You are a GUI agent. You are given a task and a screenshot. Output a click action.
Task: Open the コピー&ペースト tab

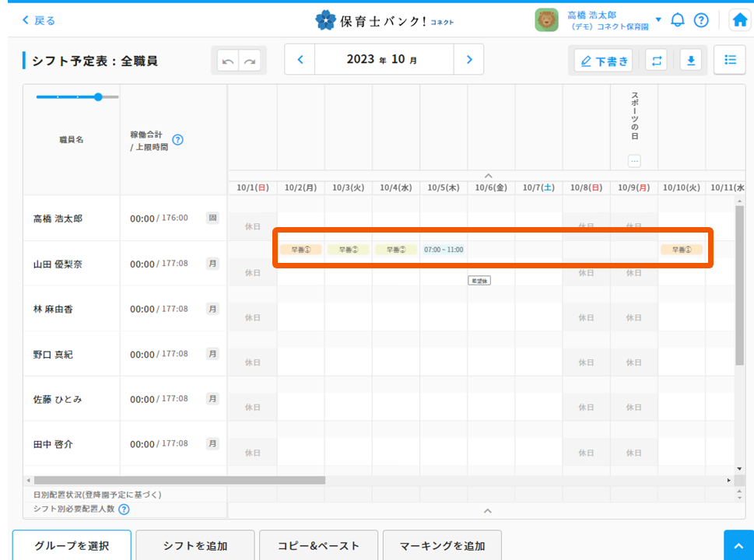coord(318,545)
